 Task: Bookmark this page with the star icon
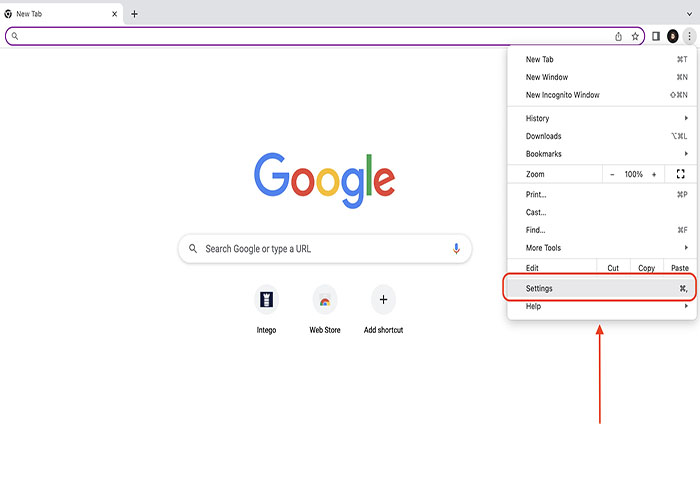pyautogui.click(x=635, y=36)
